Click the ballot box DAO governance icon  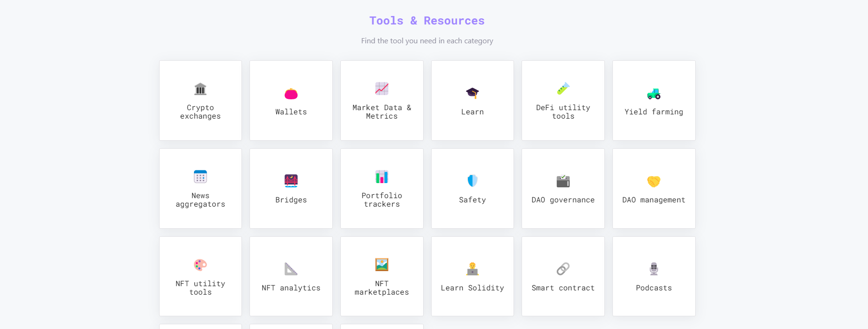coord(563,181)
